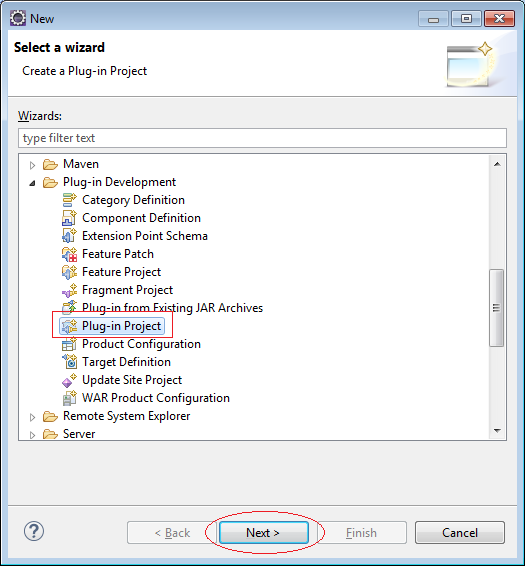Expand the Server folder arrow
Viewport: 525px width, 566px height.
click(32, 435)
